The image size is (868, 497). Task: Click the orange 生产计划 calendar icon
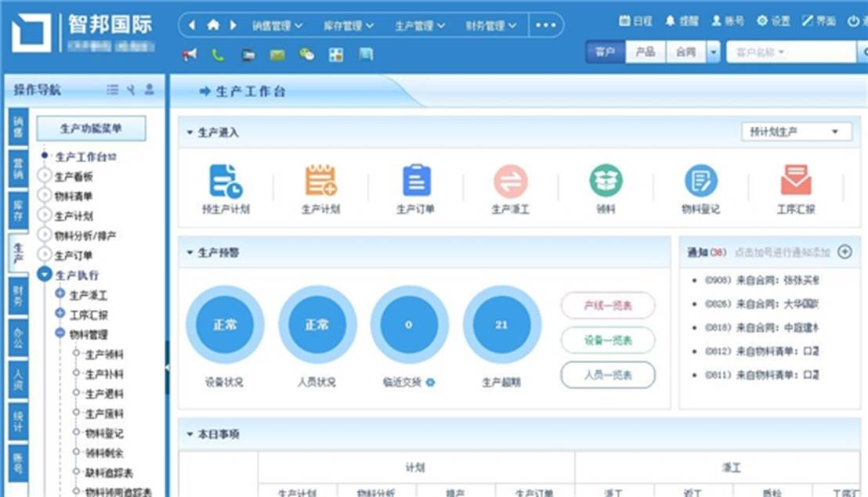pos(320,180)
